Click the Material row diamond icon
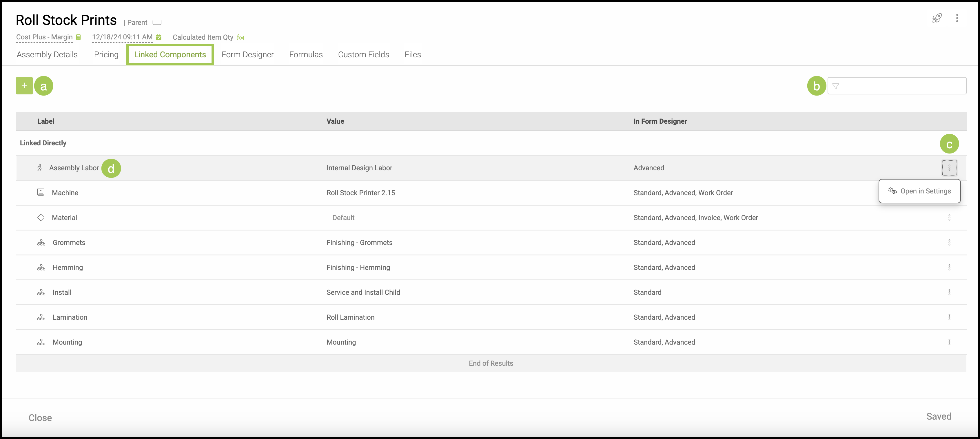This screenshot has height=439, width=980. click(41, 217)
